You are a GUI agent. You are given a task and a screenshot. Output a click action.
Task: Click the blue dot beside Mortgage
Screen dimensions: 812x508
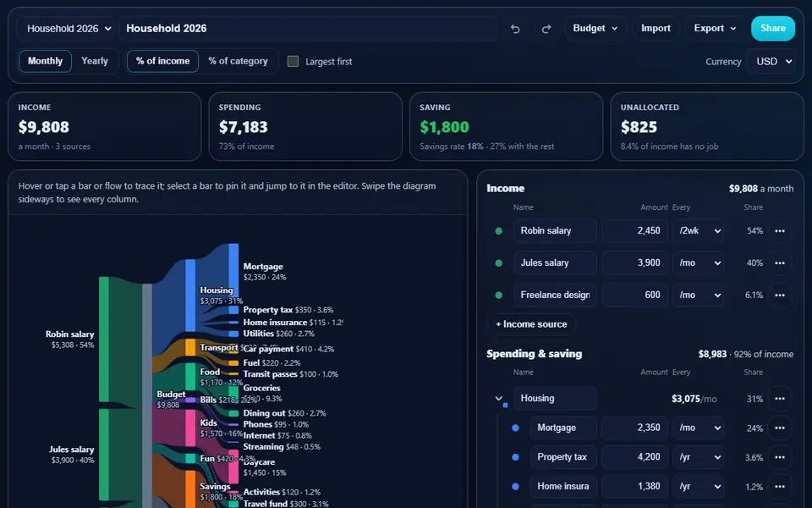[x=515, y=428]
